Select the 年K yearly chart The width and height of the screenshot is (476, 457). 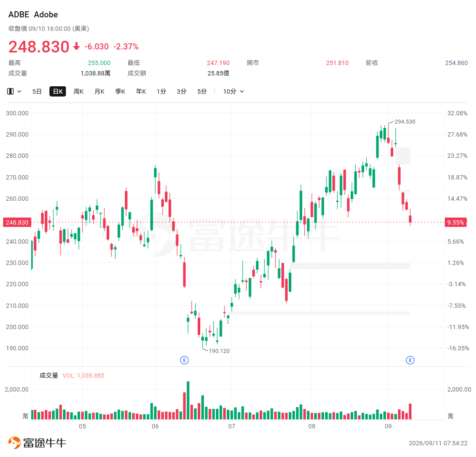pos(141,91)
